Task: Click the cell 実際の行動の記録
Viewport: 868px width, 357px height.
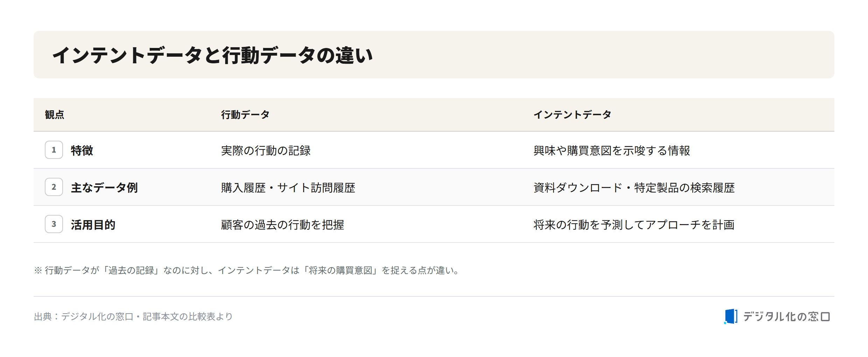Action: 266,150
